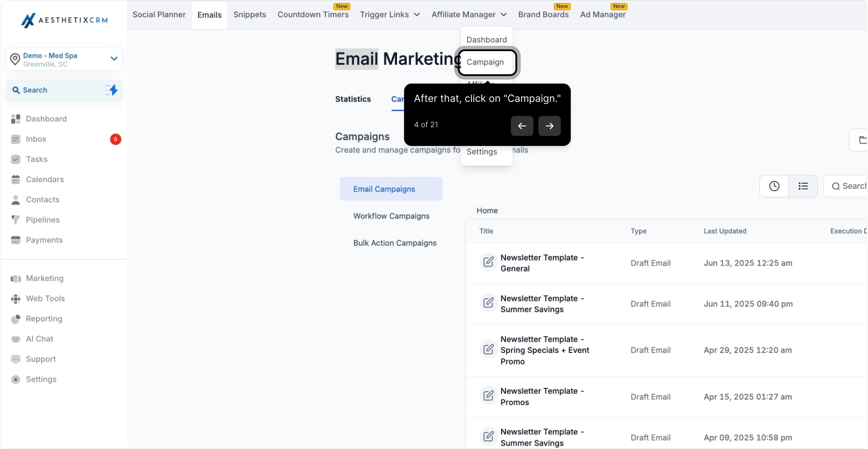The image size is (868, 449).
Task: Open edit icon for Newsletter Template - General
Action: [x=488, y=262]
